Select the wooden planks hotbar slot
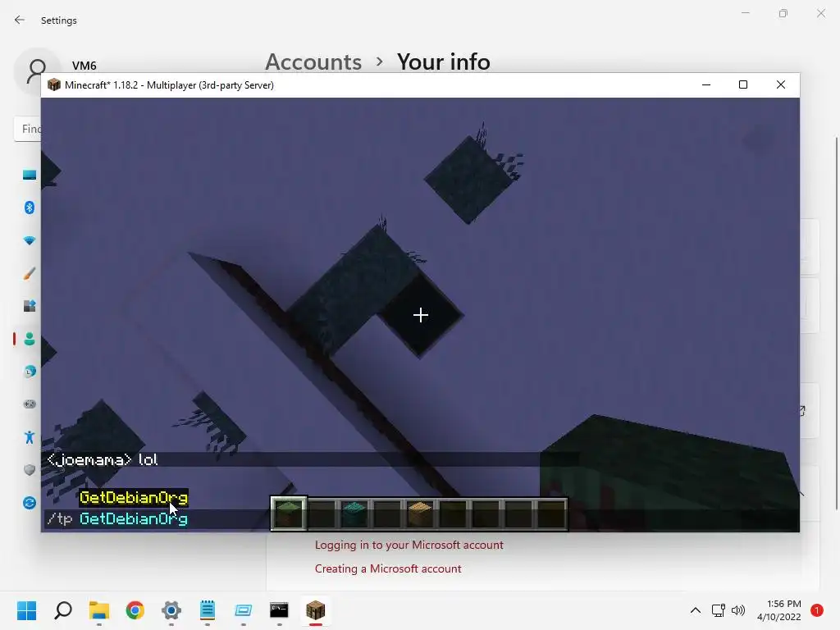Screen dimensions: 840x630 (419, 514)
